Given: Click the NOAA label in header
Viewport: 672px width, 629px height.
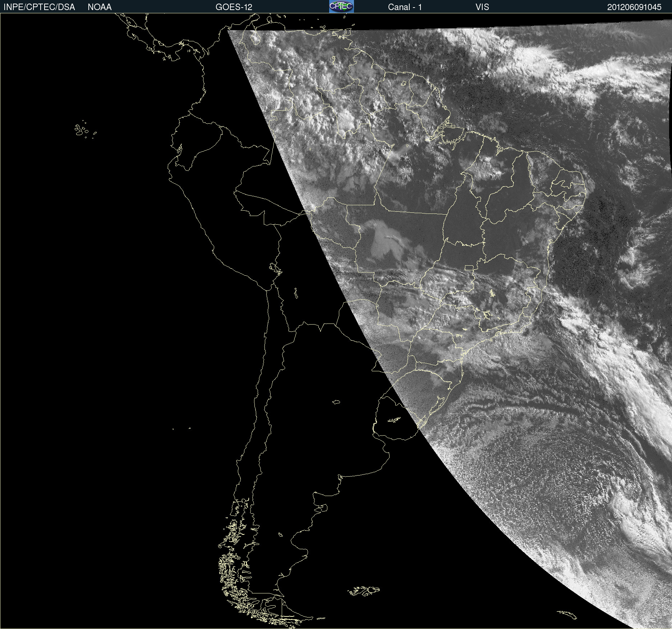Looking at the screenshot, I should (x=100, y=7).
